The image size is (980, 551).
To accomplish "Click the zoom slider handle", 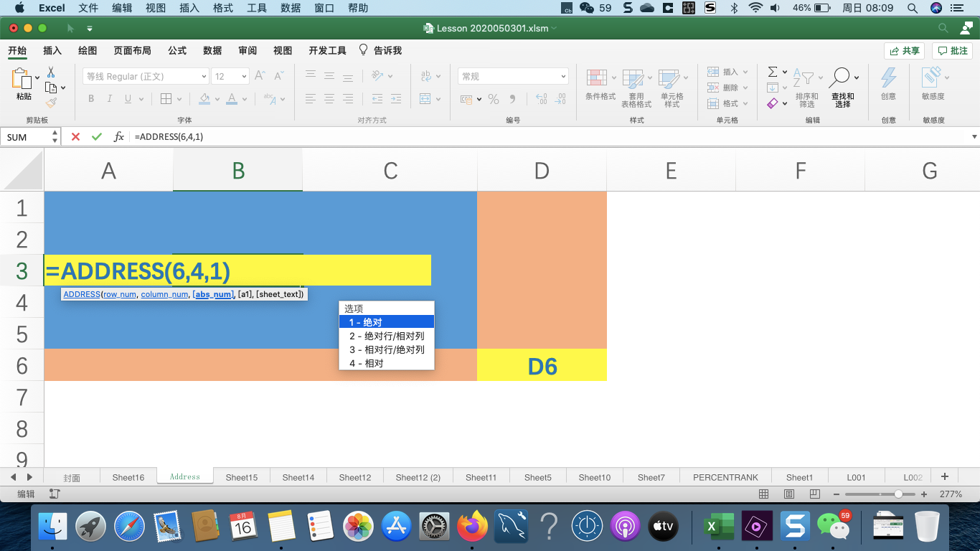I will coord(898,494).
